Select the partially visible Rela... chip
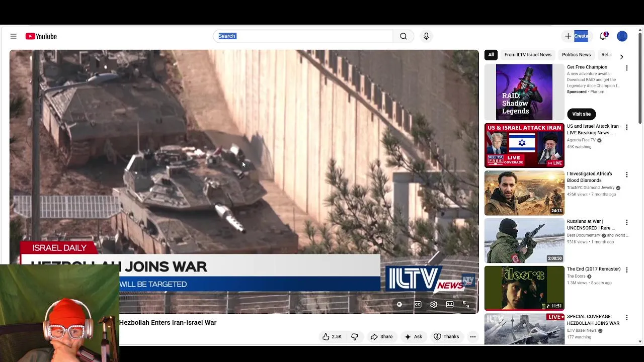644x362 pixels. click(x=605, y=55)
